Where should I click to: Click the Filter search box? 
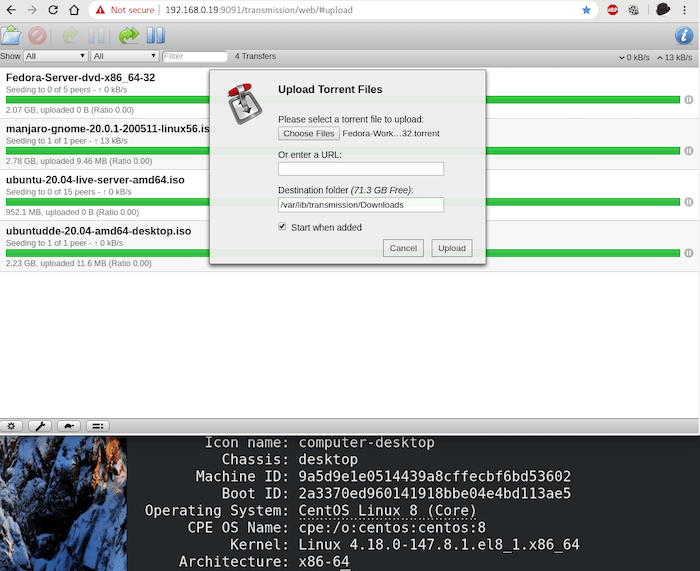point(195,56)
